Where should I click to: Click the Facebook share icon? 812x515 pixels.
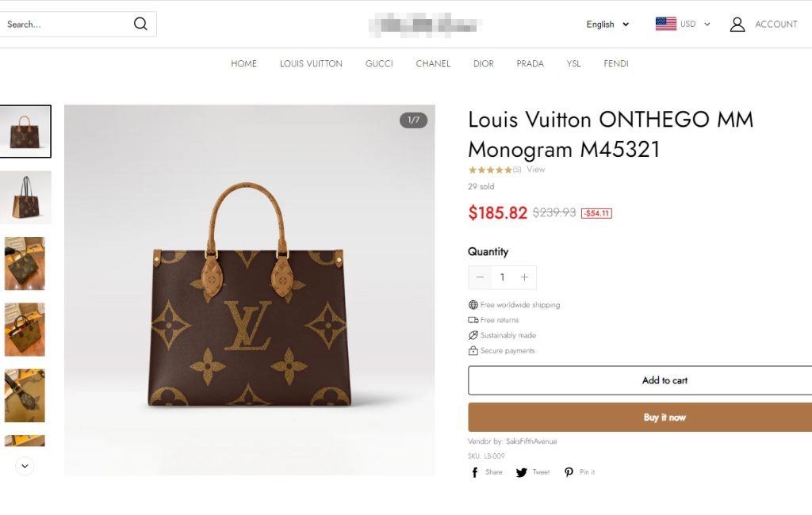click(475, 472)
